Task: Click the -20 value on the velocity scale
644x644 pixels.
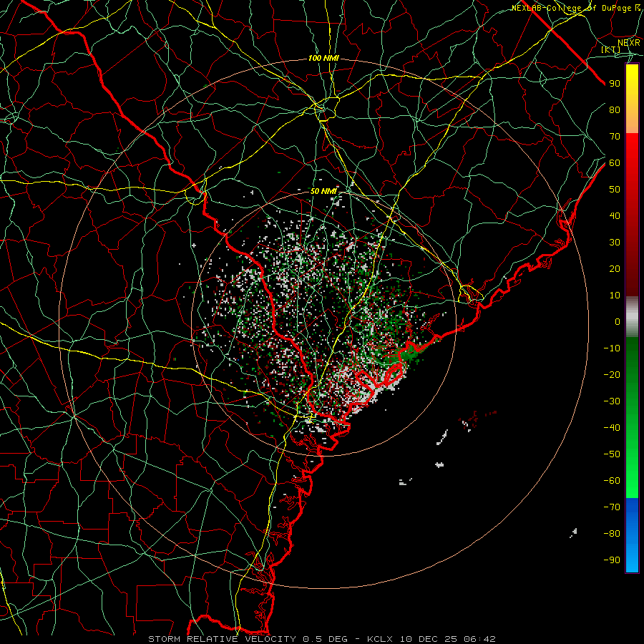Action: (x=612, y=375)
